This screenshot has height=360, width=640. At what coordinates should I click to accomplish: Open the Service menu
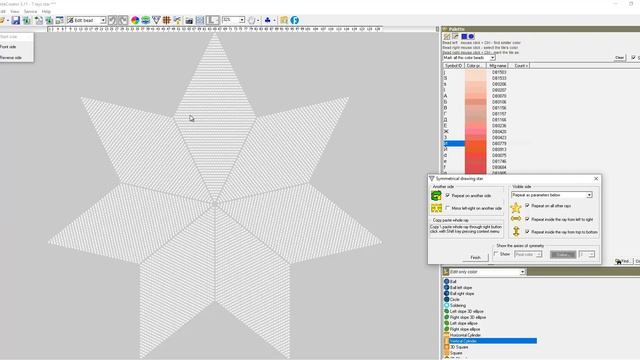click(30, 11)
